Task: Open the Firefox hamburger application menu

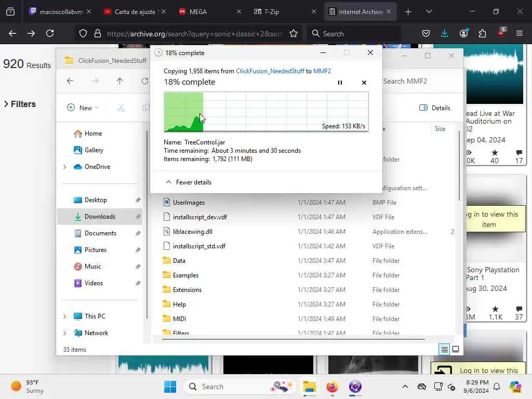Action: click(x=520, y=33)
